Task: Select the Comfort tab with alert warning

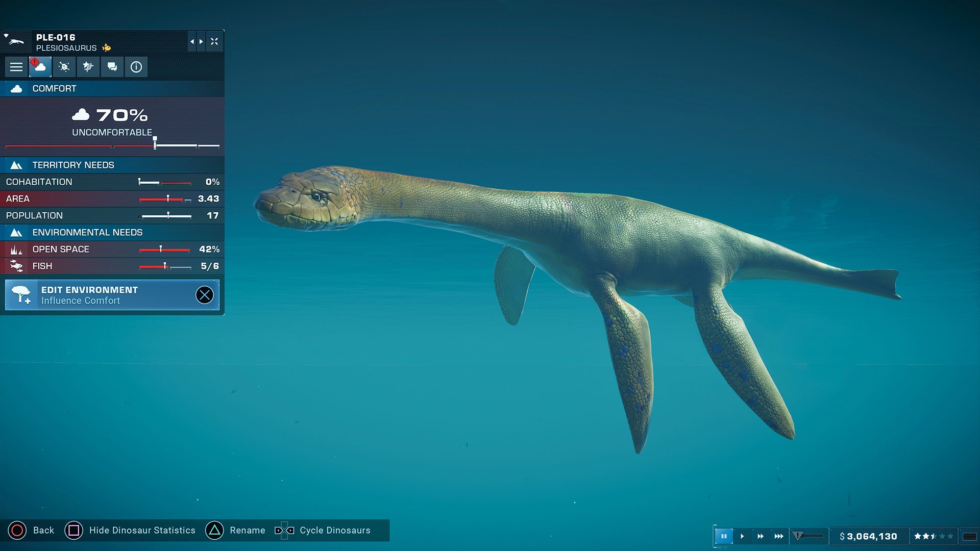Action: (40, 66)
